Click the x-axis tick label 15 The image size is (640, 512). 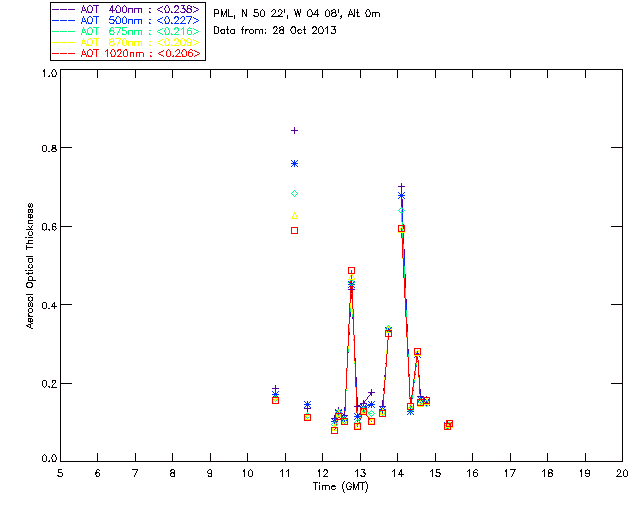(435, 474)
